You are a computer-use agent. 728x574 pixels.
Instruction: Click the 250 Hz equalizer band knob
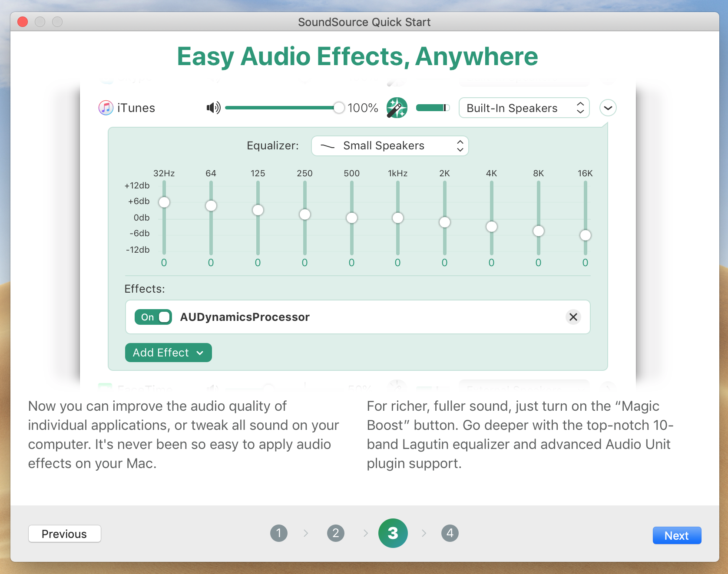[305, 214]
